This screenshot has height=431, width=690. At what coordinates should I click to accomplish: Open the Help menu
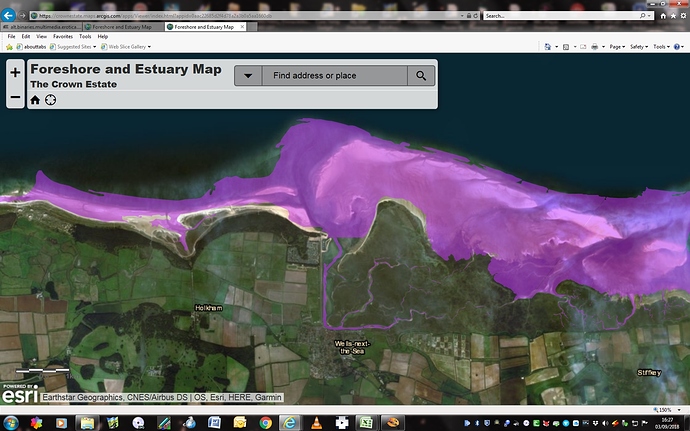pyautogui.click(x=103, y=37)
